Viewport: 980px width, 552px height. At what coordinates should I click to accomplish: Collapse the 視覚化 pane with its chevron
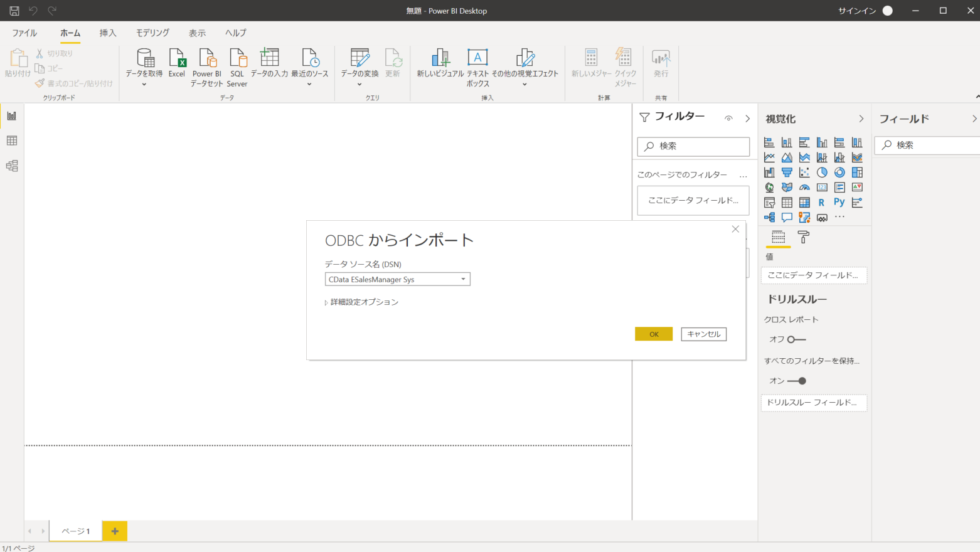pos(861,119)
